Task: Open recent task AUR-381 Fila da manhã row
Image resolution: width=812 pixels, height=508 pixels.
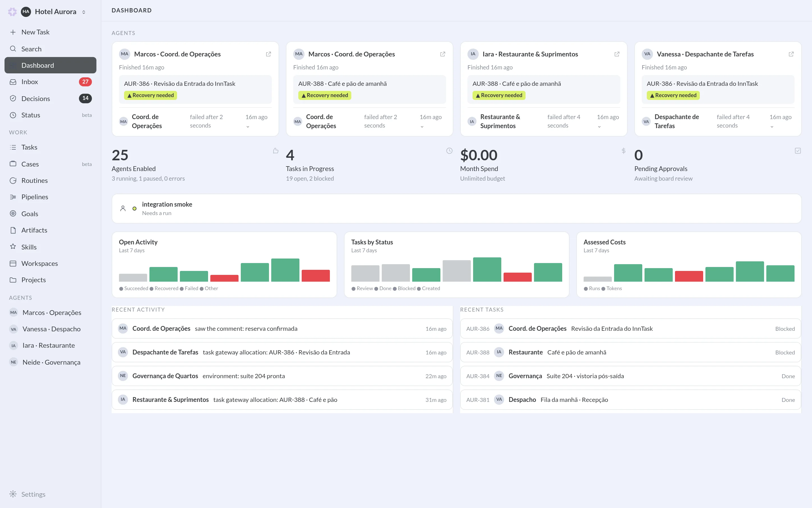Action: [x=630, y=399]
